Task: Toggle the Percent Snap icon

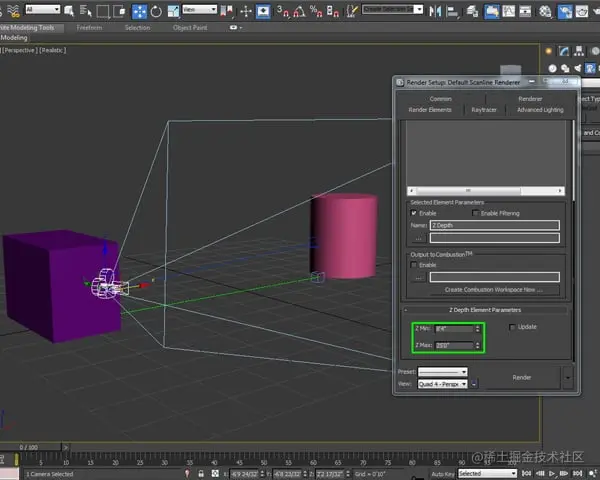Action: click(x=316, y=11)
